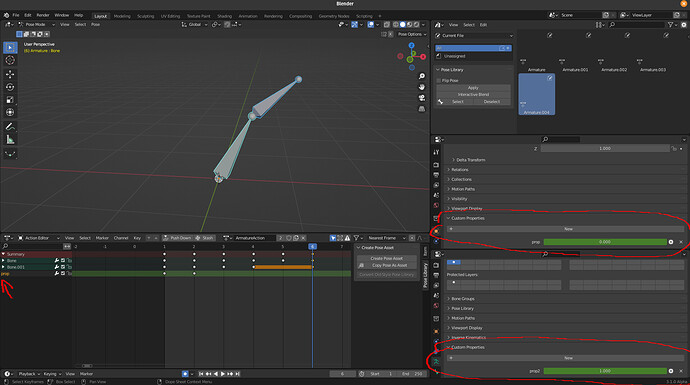Screen dimensions: 690x385
Task: Collapse the Summary channel
Action: [4, 254]
